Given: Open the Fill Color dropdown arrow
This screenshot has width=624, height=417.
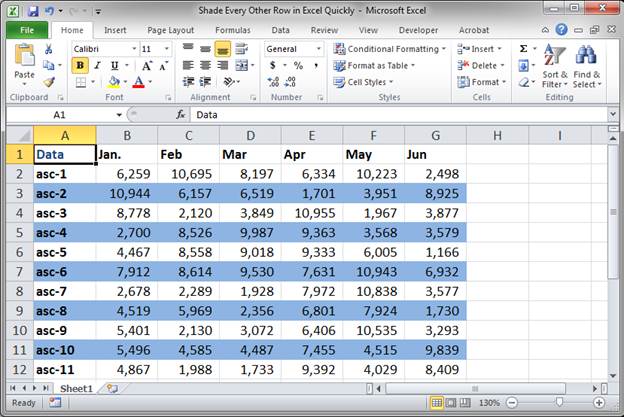Looking at the screenshot, I should [x=125, y=82].
